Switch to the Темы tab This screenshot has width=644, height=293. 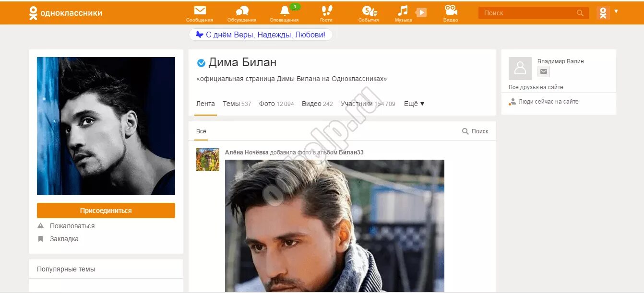coord(237,104)
